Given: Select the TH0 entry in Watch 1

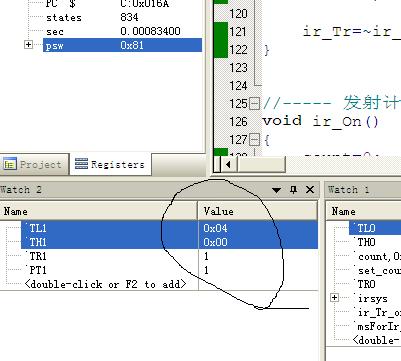Looking at the screenshot, I should (366, 242).
